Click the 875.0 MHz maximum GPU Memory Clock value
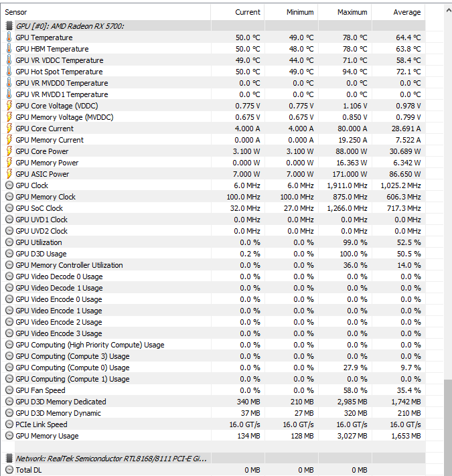 (x=350, y=197)
